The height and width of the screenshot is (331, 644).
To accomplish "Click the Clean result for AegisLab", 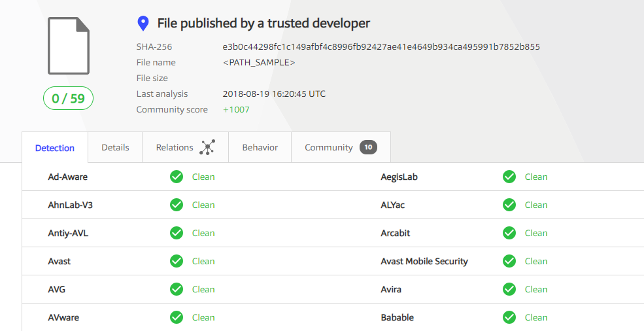I will tap(536, 177).
